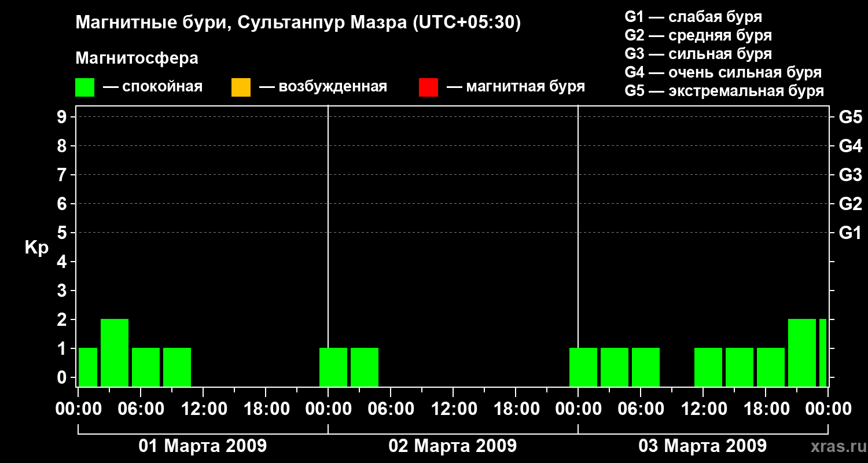868x463 pixels.
Task: Click the orange «возбужденная» legend swatch
Action: coord(241,87)
